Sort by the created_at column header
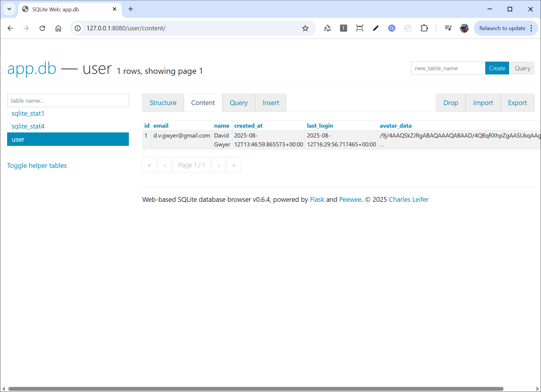The height and width of the screenshot is (392, 541). (248, 126)
